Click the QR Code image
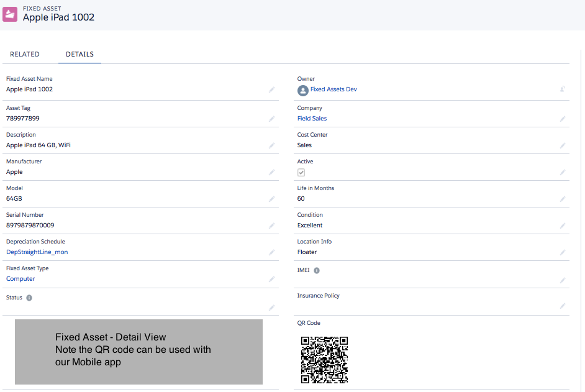Screen dimensions: 585x392 click(324, 360)
